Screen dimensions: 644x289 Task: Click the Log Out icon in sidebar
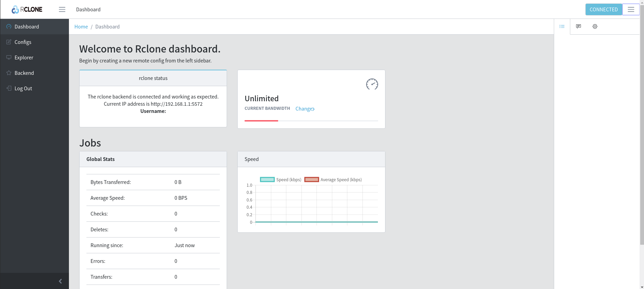(9, 88)
